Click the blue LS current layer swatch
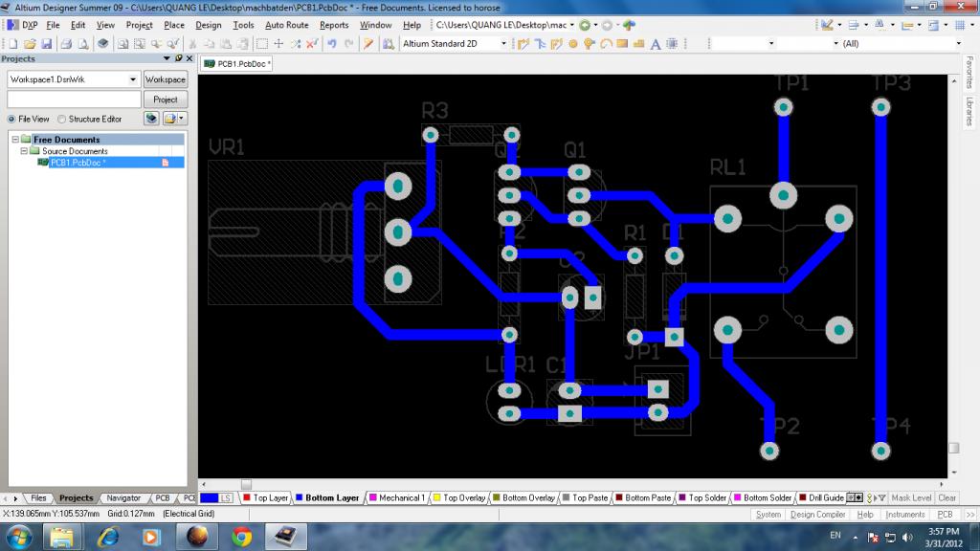Screen dimensions: 980x551 pos(216,498)
